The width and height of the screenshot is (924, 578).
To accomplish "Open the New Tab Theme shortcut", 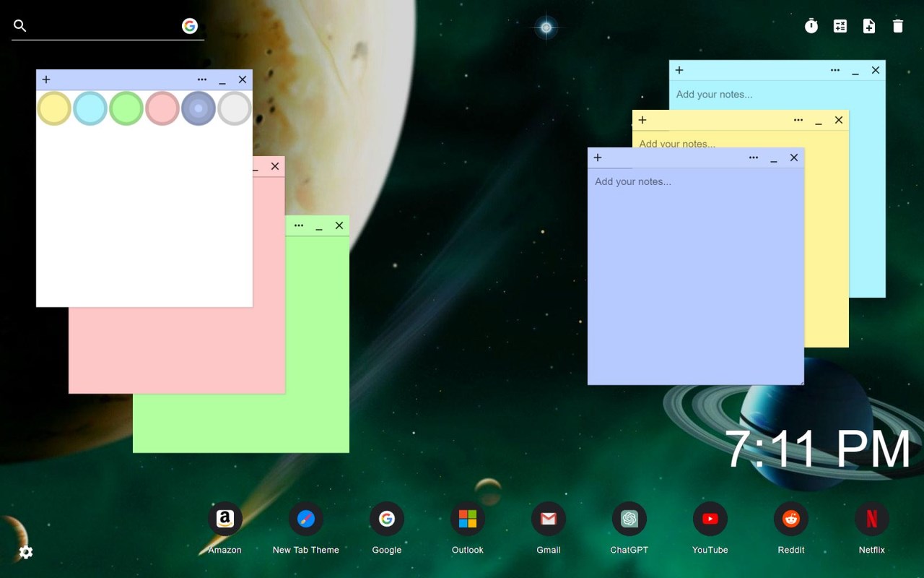I will point(306,519).
